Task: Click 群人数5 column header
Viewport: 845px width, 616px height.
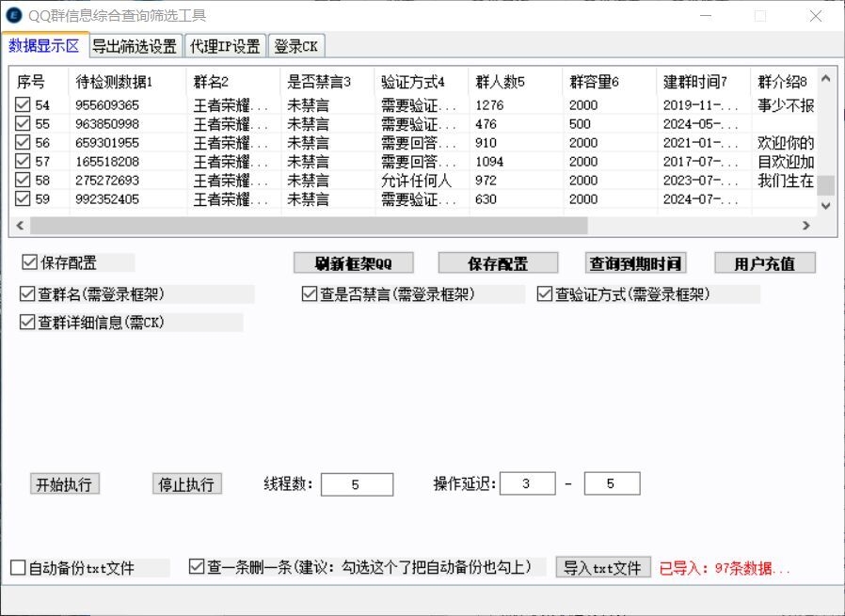Action: pyautogui.click(x=516, y=82)
